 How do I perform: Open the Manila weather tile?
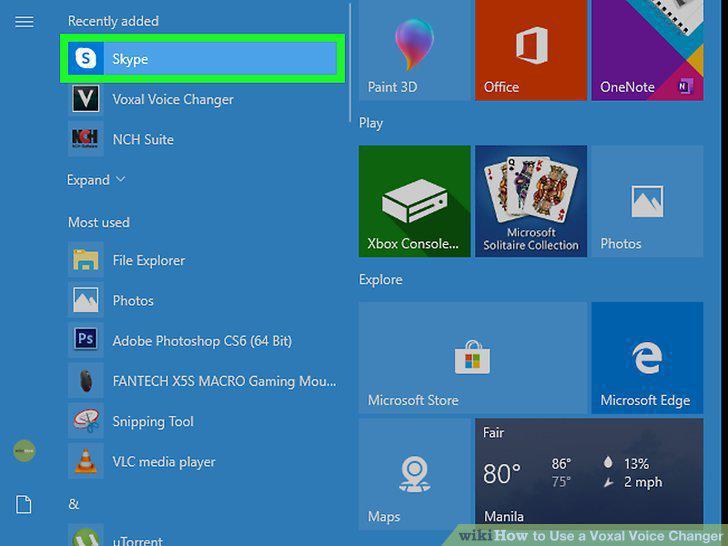589,474
